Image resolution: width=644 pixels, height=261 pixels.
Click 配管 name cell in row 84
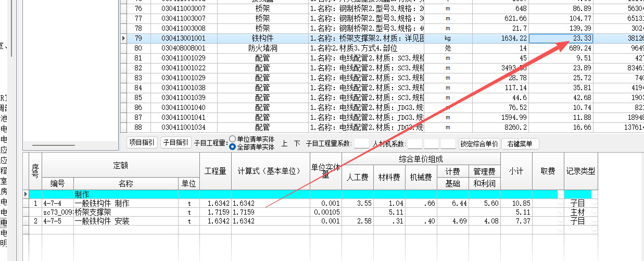(x=262, y=88)
